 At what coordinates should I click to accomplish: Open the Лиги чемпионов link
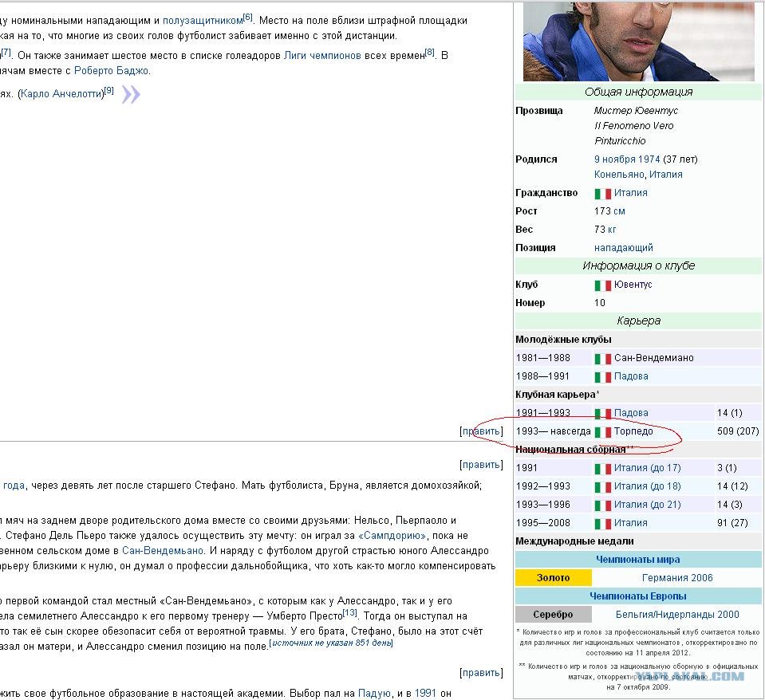(322, 56)
